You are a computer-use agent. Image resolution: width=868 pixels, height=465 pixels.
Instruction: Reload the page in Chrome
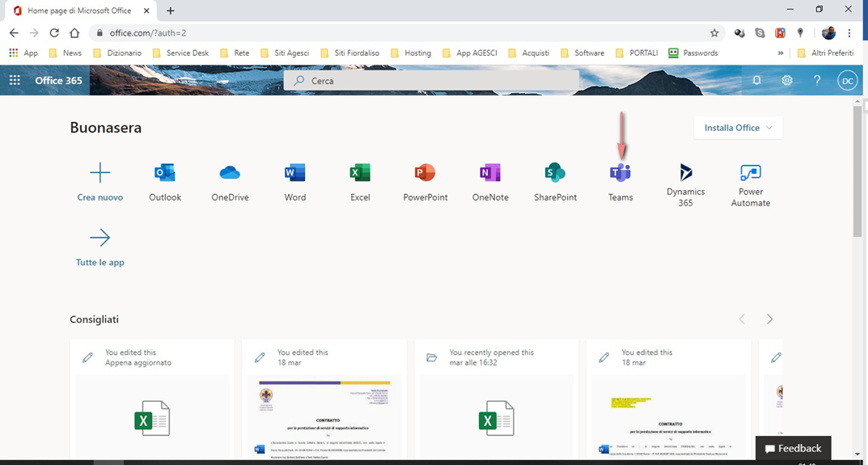54,33
